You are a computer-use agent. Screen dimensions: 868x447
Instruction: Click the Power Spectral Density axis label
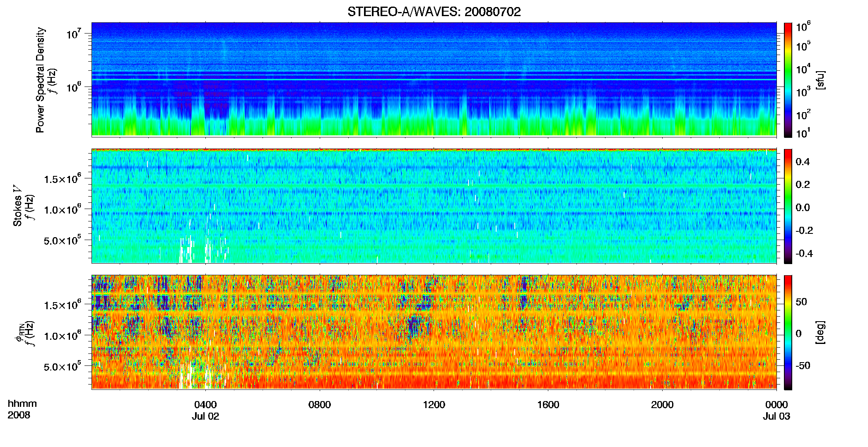(40, 80)
